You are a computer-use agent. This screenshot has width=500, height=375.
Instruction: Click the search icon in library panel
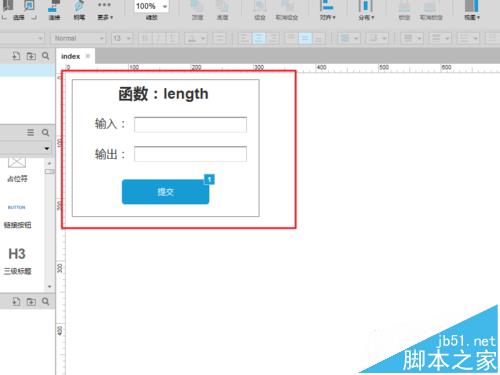45,133
